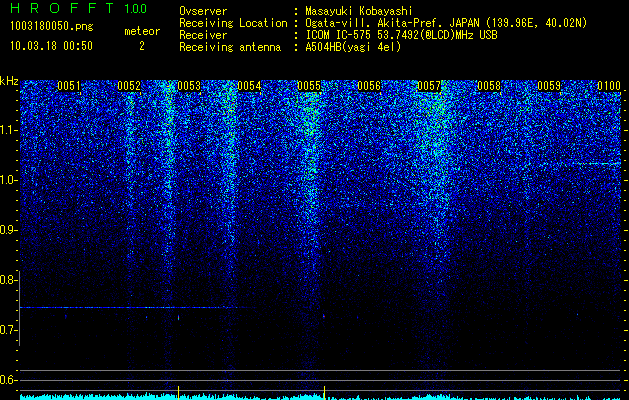Viewport: 629px width, 400px height.
Task: Click the 0057 time label
Action: [429, 86]
